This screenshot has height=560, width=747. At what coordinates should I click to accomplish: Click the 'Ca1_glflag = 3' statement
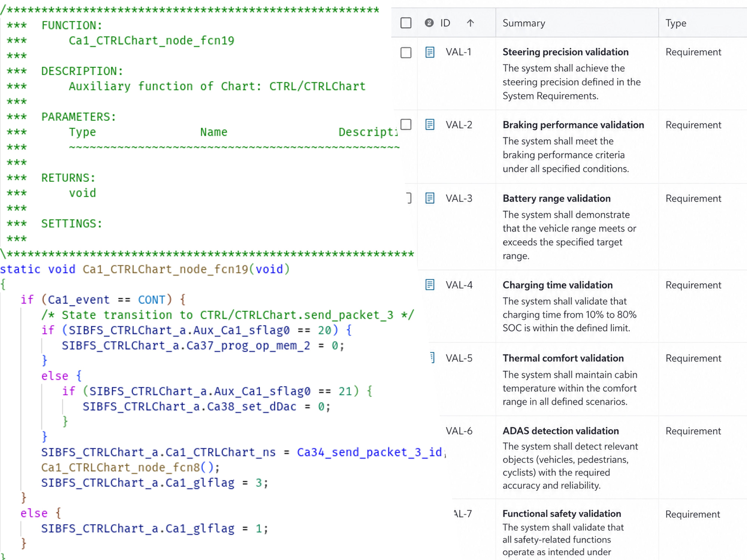(x=155, y=483)
